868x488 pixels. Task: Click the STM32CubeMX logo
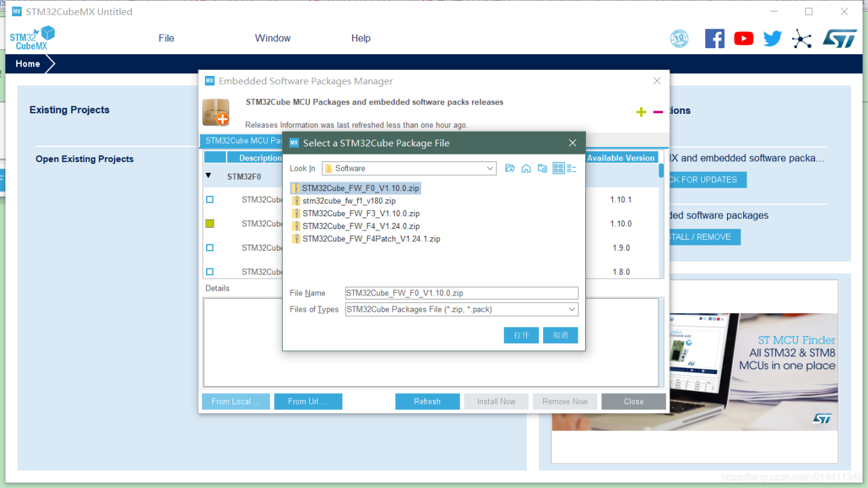point(32,38)
